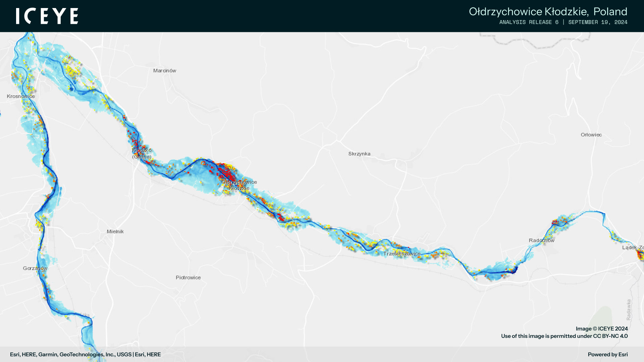Click the Ołdrzychowice Kłodzkie, Poland header title
This screenshot has width=644, height=362.
tap(548, 12)
